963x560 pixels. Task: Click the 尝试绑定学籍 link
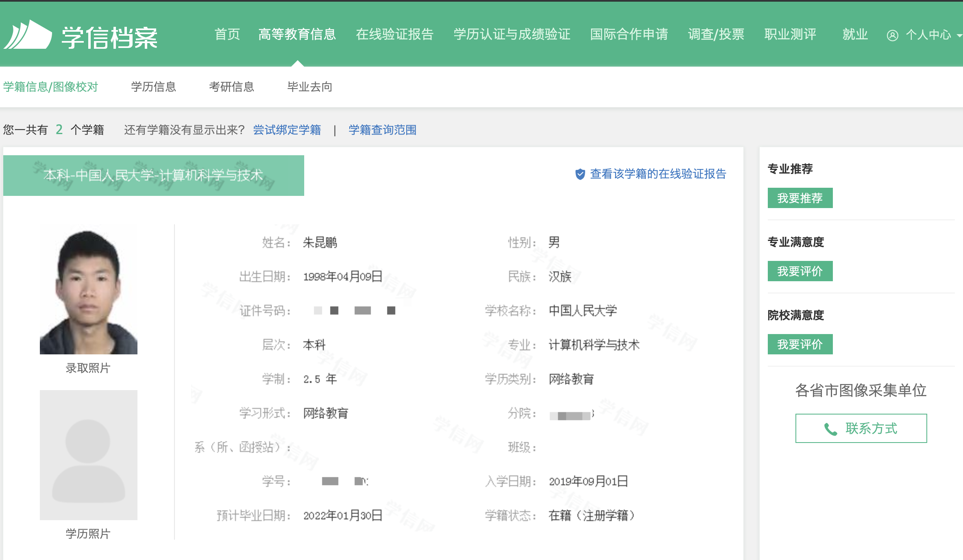287,130
